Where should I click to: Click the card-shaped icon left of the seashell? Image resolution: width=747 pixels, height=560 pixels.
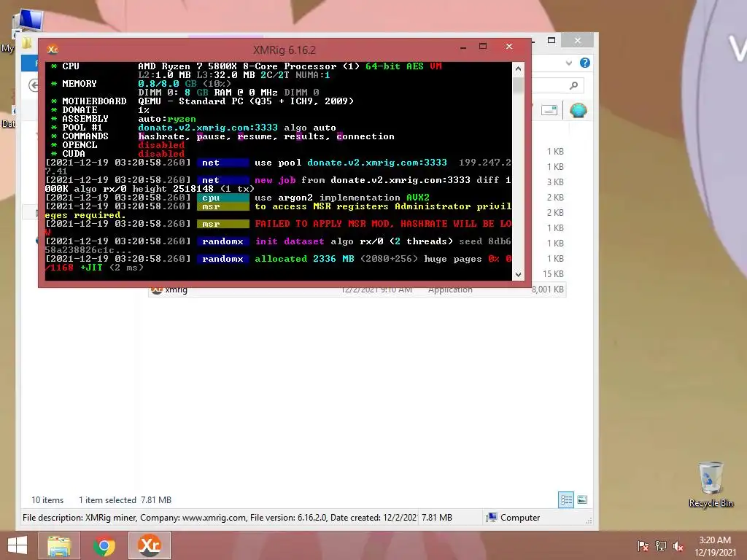coord(549,111)
